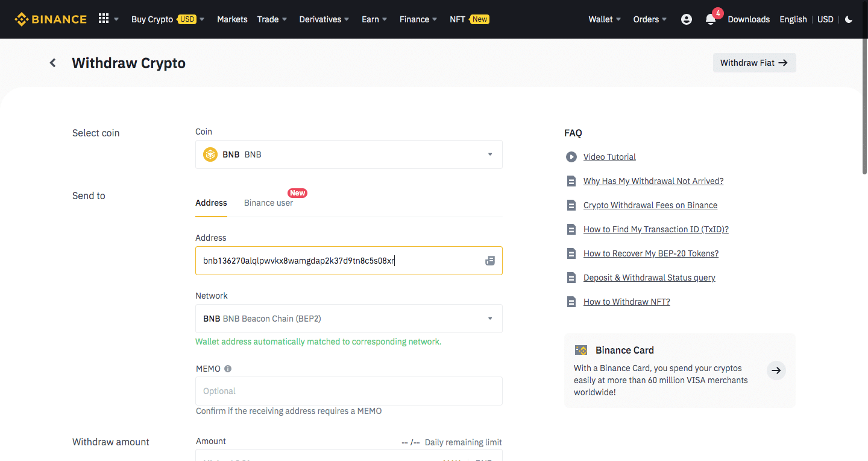This screenshot has height=461, width=868.
Task: Open Deposit & Withdrawal Status query link
Action: (649, 278)
